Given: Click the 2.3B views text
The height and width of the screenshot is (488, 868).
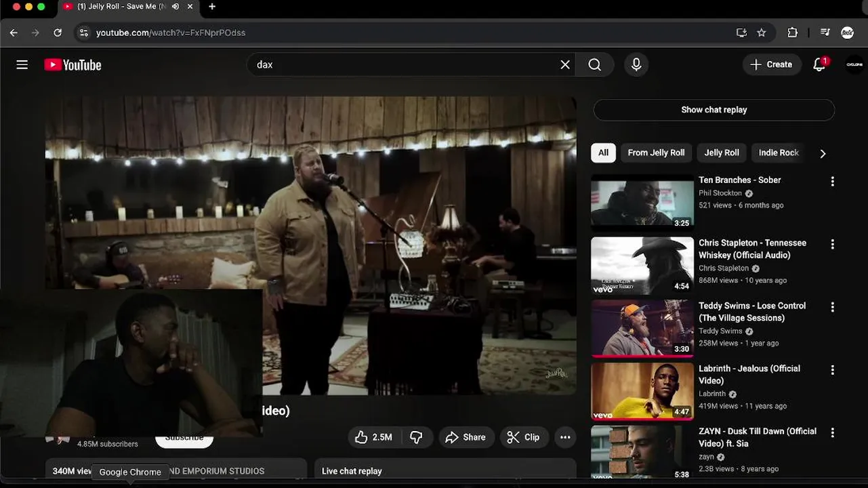Looking at the screenshot, I should click(x=716, y=469).
